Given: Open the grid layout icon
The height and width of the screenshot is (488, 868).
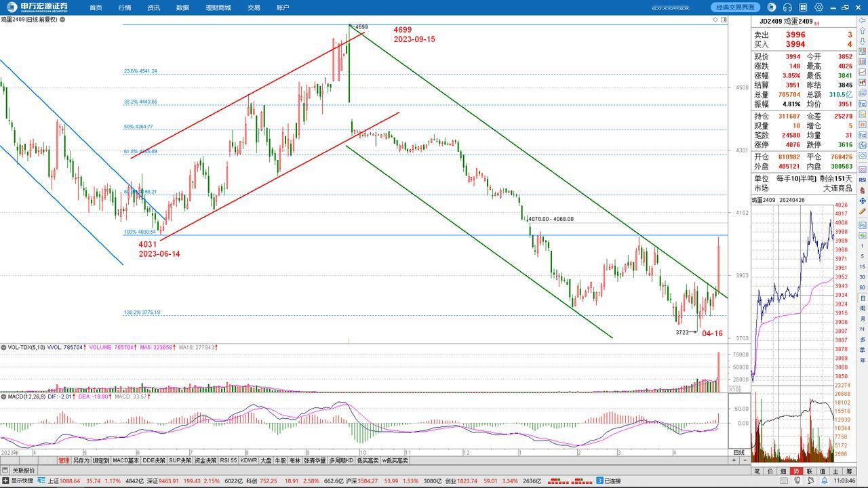Looking at the screenshot, I should (803, 7).
